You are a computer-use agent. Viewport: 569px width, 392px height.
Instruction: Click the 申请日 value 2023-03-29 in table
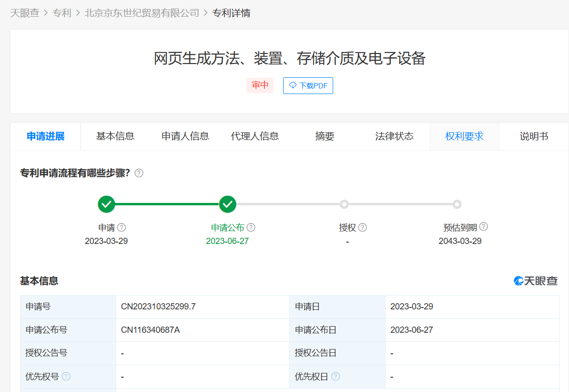click(411, 307)
